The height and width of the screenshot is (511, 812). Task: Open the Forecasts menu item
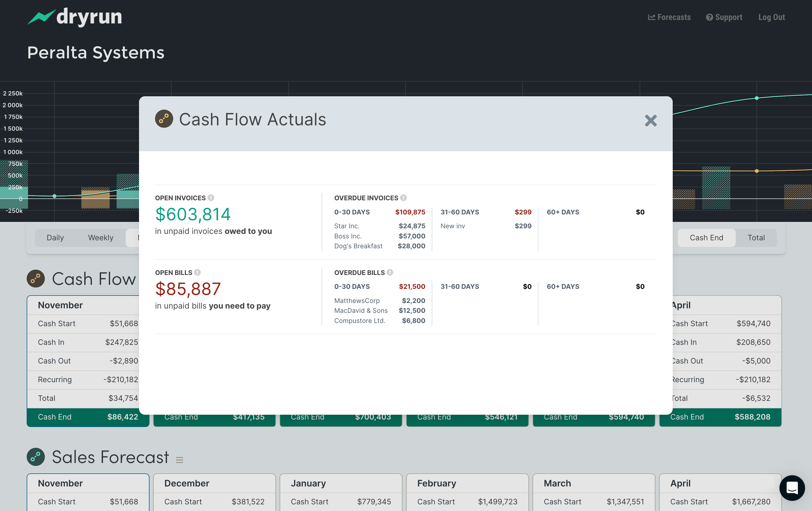(669, 17)
